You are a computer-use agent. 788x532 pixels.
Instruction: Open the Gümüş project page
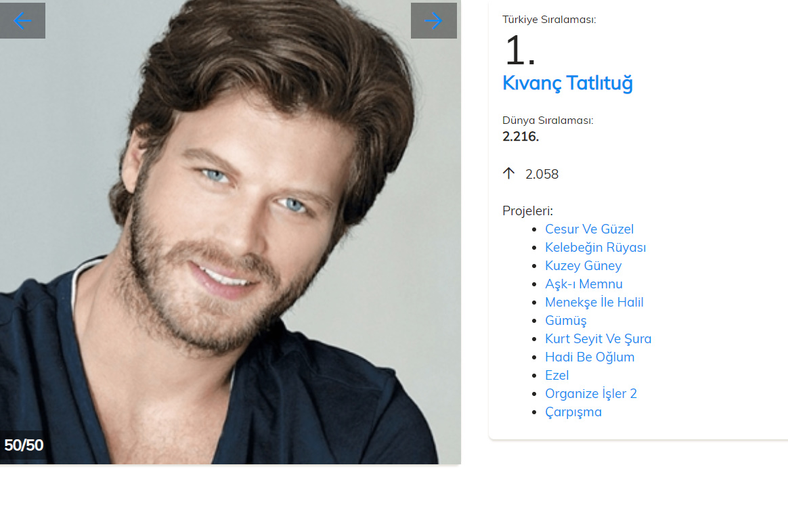pos(565,321)
